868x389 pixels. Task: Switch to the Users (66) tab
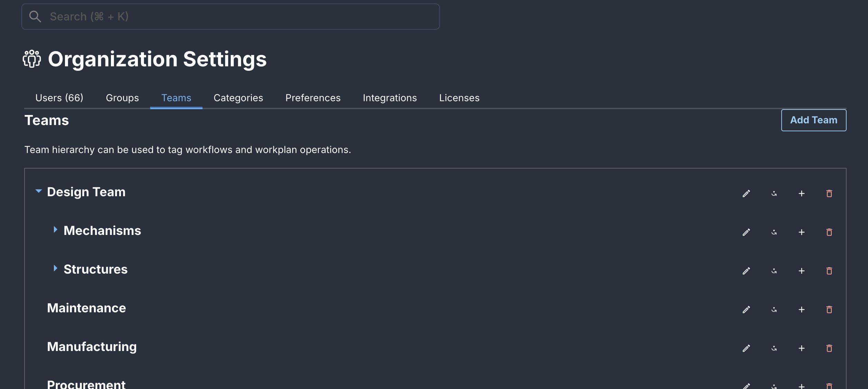click(x=59, y=98)
